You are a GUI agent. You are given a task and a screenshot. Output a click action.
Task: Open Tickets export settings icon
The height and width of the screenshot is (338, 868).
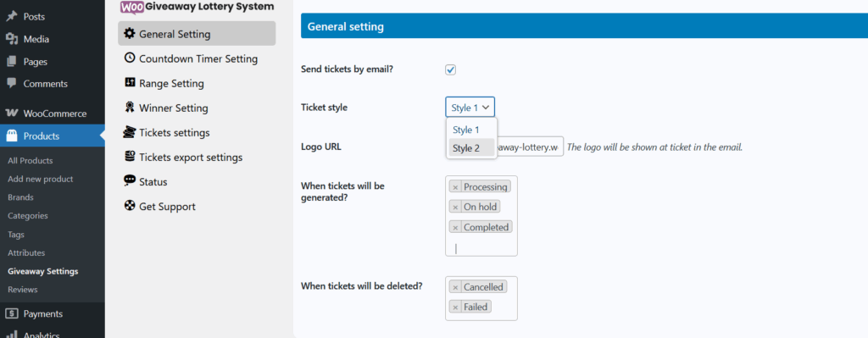click(130, 157)
